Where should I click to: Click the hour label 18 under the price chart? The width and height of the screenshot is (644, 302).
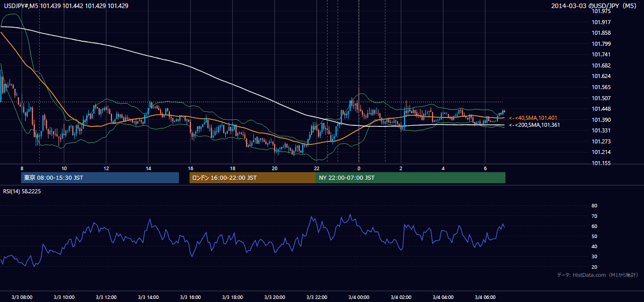[232, 168]
